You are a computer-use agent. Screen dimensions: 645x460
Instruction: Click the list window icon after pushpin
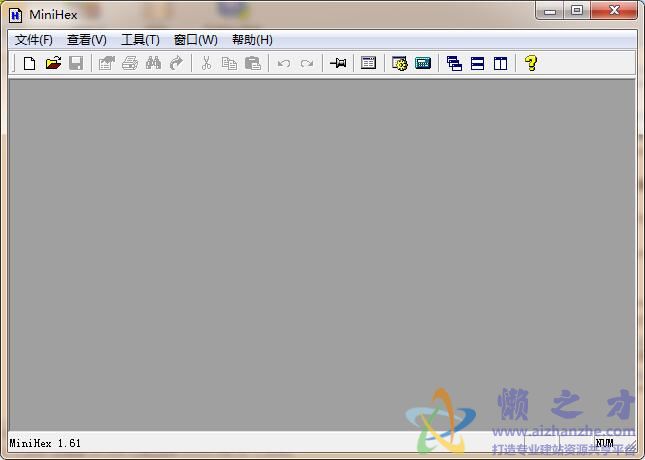tap(369, 63)
